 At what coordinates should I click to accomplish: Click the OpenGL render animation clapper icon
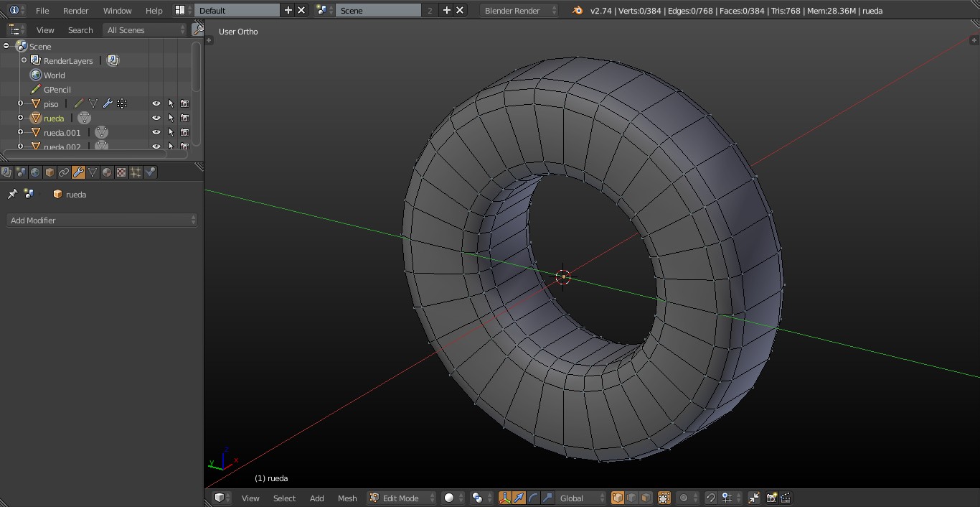click(x=786, y=498)
